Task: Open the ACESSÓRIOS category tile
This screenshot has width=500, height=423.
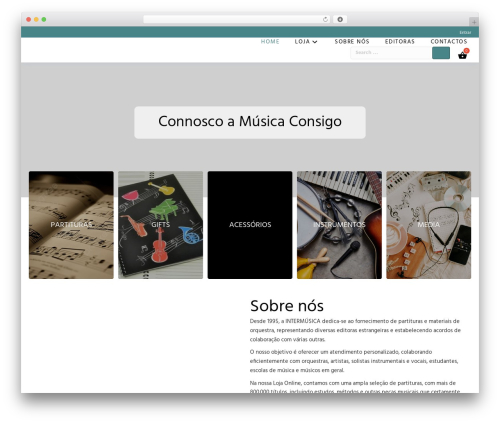Action: pos(250,225)
